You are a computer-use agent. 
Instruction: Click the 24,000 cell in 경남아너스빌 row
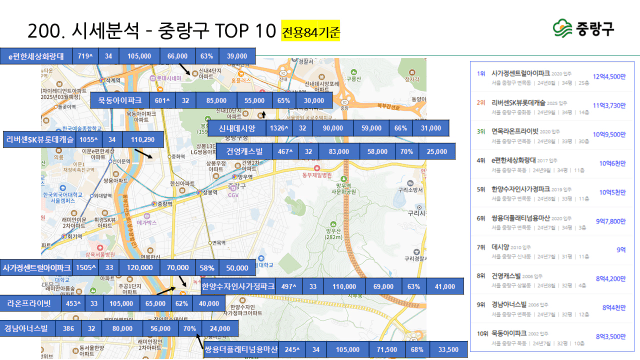point(220,329)
